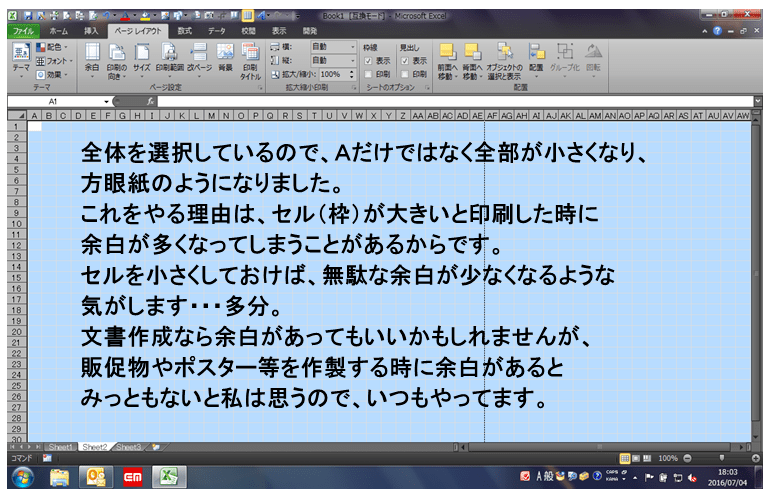Image resolution: width=772 pixels, height=496 pixels.
Task: Expand the formula bar
Action: [x=758, y=101]
